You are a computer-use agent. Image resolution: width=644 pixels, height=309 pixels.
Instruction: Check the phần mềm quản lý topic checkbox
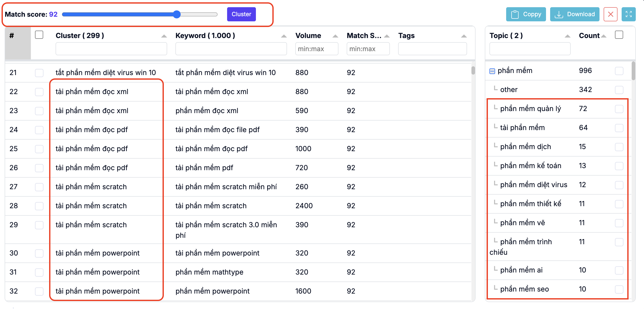[x=619, y=109]
